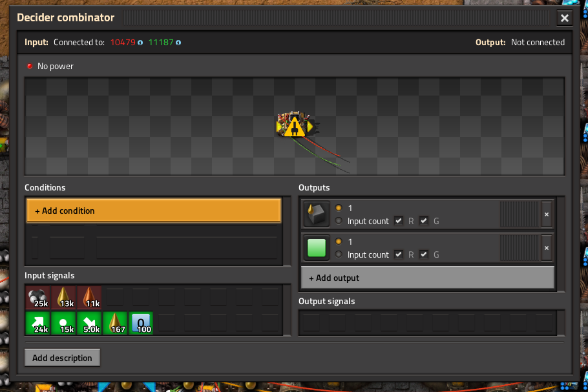Image resolution: width=588 pixels, height=392 pixels.
Task: Select Input count for green signal output
Action: click(339, 254)
